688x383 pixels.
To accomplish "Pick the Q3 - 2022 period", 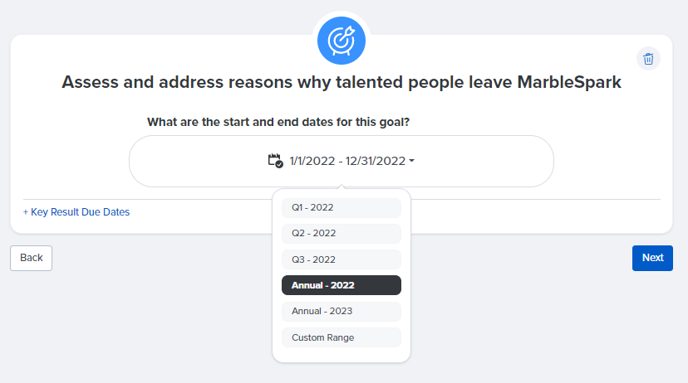I will (341, 259).
